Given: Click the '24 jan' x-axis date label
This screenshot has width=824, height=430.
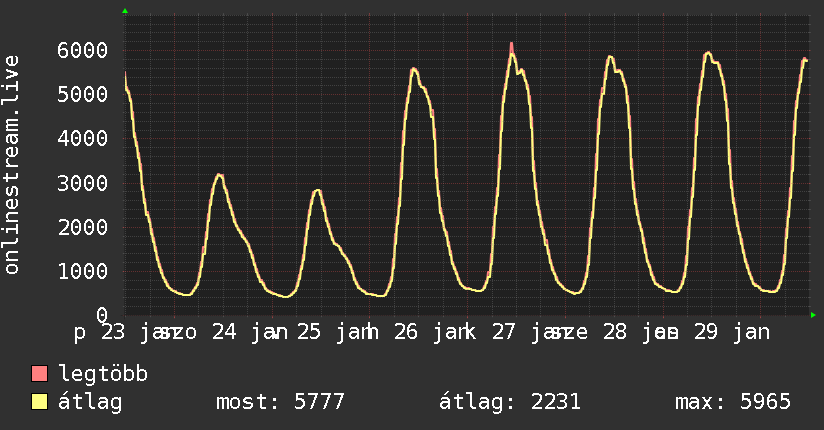Looking at the screenshot, I should [250, 332].
